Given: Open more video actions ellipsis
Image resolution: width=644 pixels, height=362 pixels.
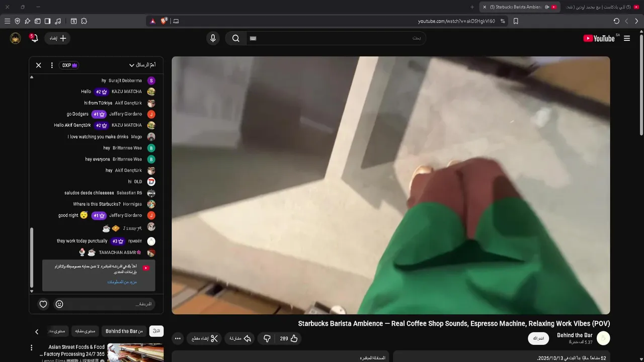Looking at the screenshot, I should coord(178,339).
